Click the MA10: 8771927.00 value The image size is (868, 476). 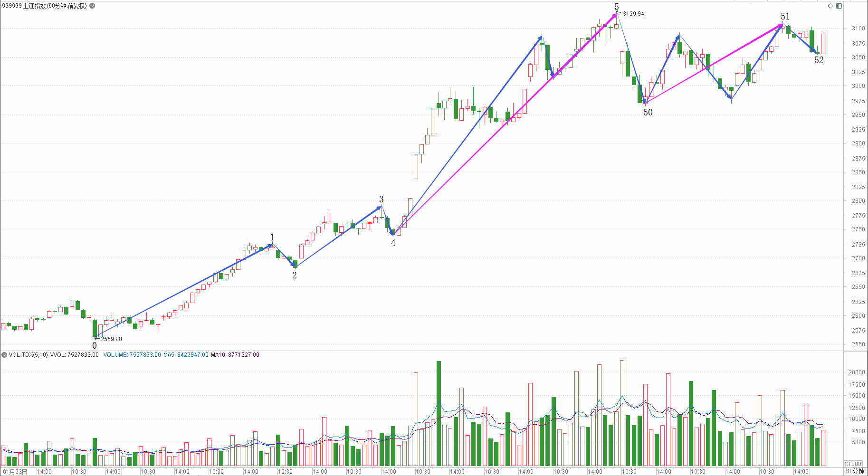click(x=235, y=355)
